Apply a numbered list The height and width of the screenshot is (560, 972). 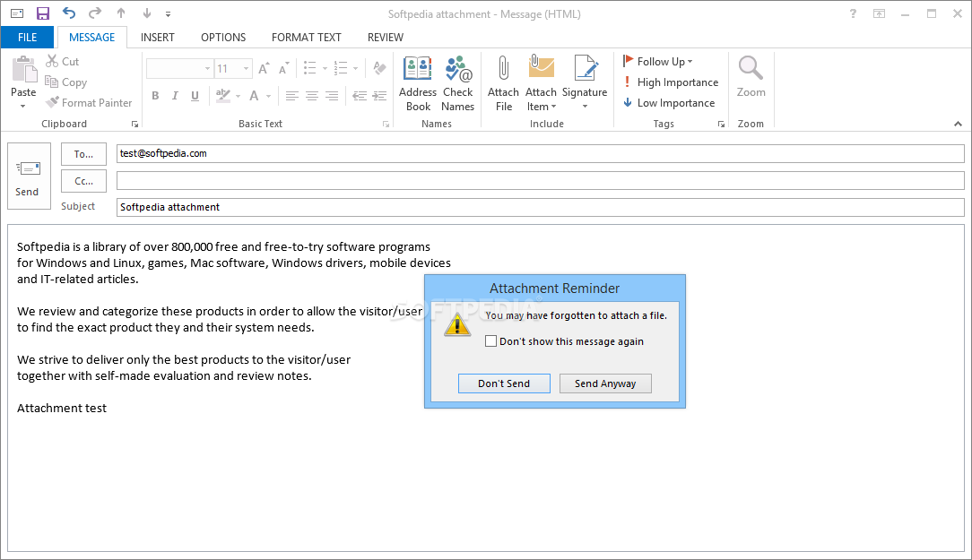341,68
